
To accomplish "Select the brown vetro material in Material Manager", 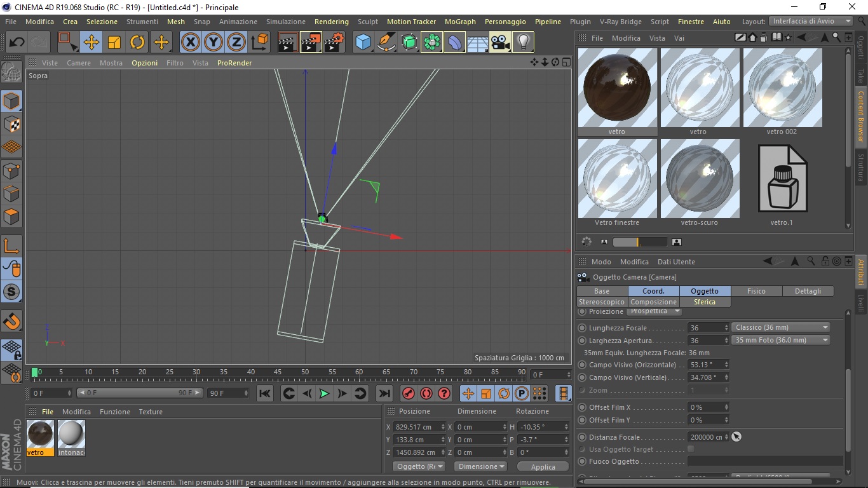I will 40,438.
